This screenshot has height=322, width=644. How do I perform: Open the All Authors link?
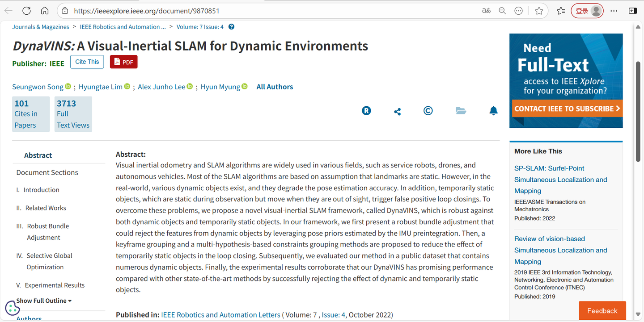point(275,87)
